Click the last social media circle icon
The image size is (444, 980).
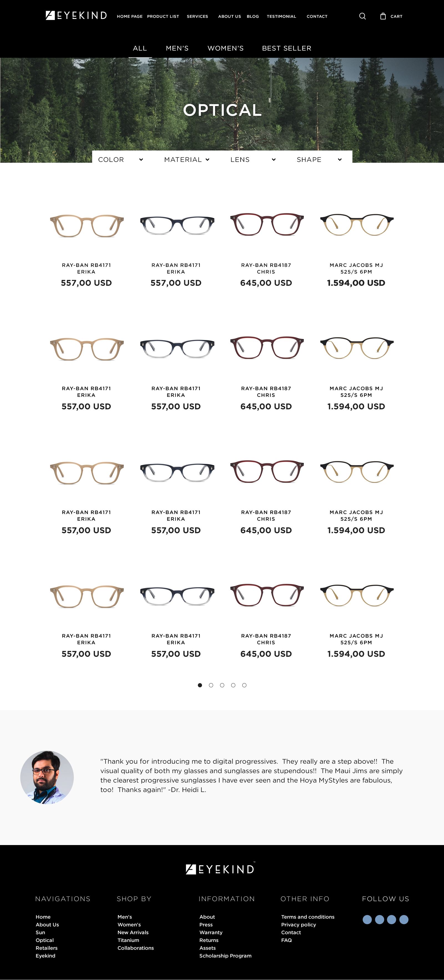coord(404,919)
